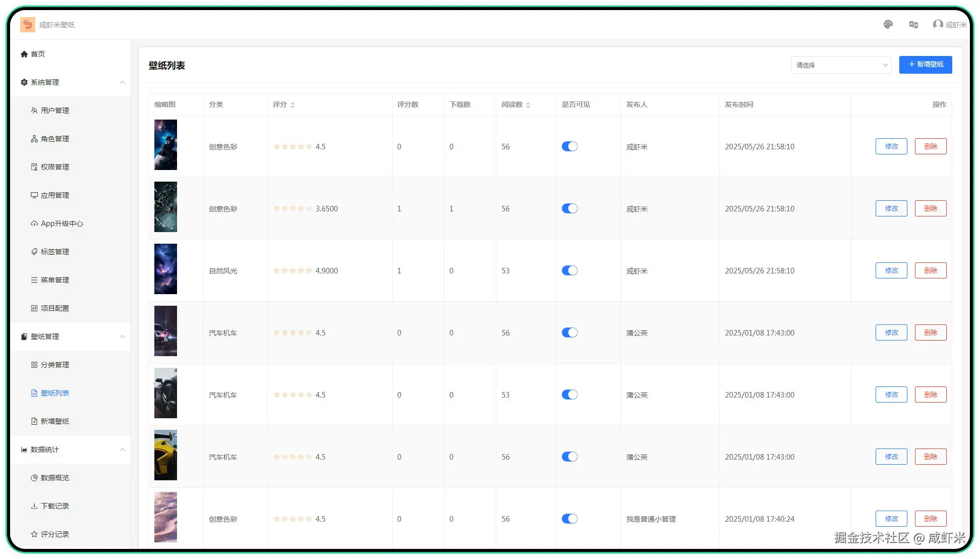Click the shattered glass wallpaper thumbnail
The image size is (980, 559).
tap(165, 207)
